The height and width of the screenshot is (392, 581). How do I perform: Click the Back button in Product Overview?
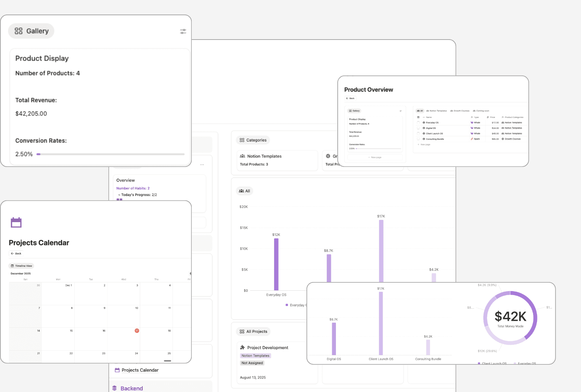pyautogui.click(x=350, y=98)
